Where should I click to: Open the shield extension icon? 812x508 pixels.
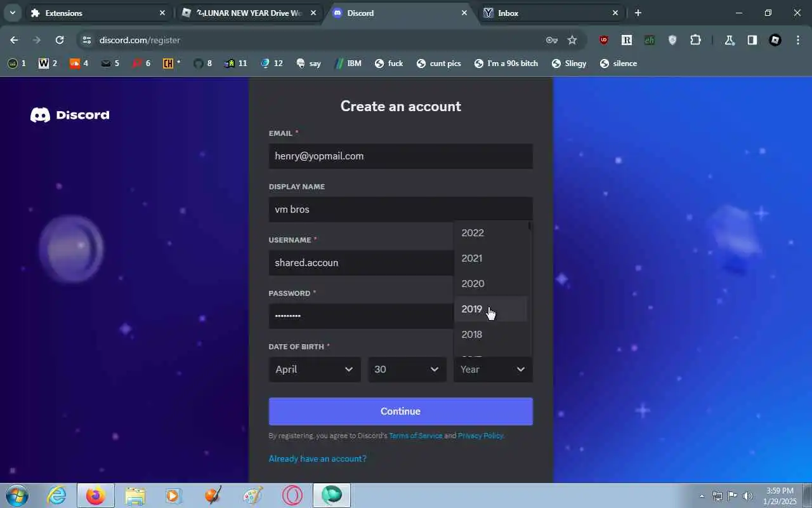point(672,40)
